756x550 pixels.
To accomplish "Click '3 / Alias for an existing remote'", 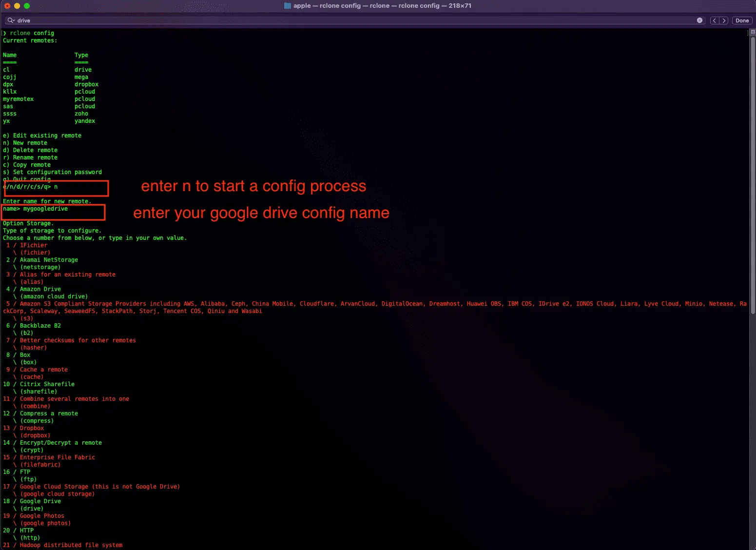I will click(61, 275).
